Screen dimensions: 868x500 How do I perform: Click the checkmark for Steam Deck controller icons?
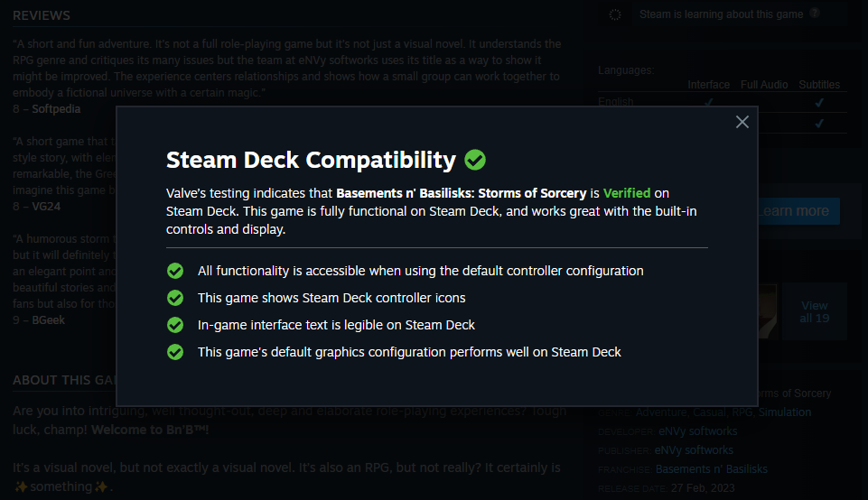175,298
